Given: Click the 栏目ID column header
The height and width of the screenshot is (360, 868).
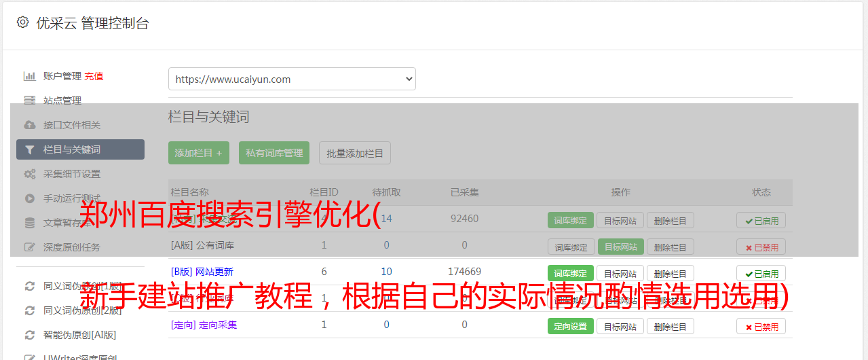Looking at the screenshot, I should (324, 192).
